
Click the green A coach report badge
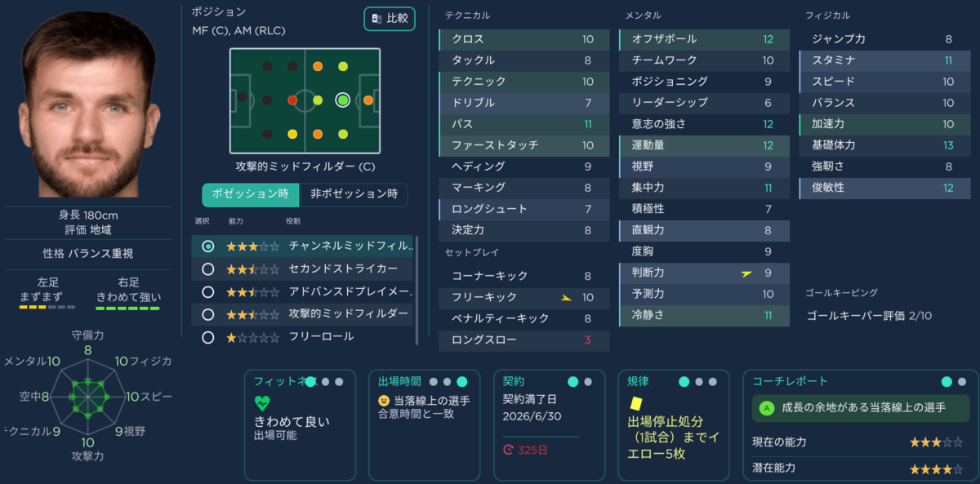766,407
